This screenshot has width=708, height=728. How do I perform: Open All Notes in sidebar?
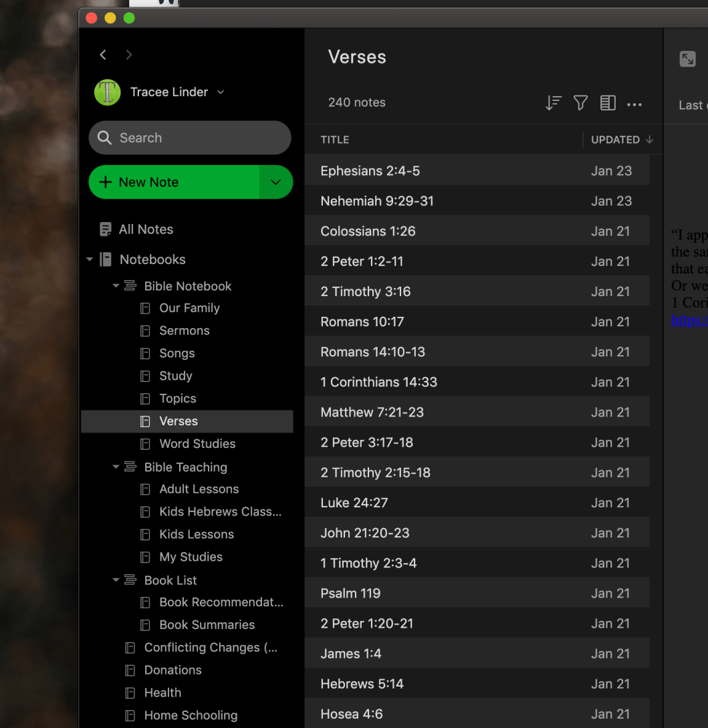click(146, 229)
